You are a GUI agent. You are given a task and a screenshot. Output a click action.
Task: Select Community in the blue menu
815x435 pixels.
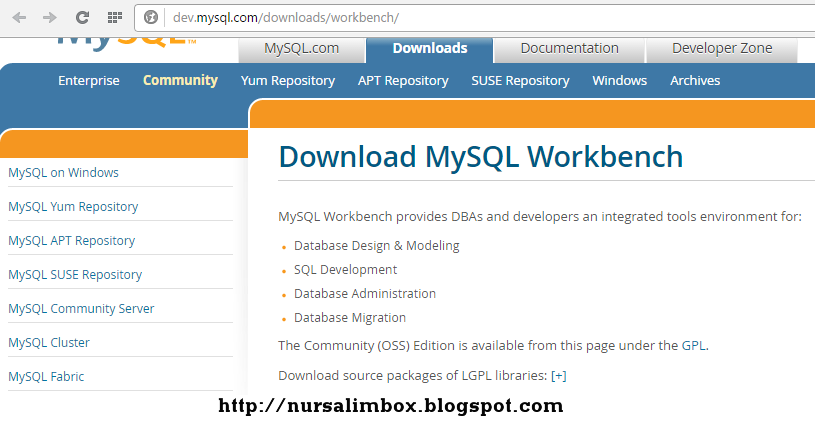pyautogui.click(x=180, y=81)
